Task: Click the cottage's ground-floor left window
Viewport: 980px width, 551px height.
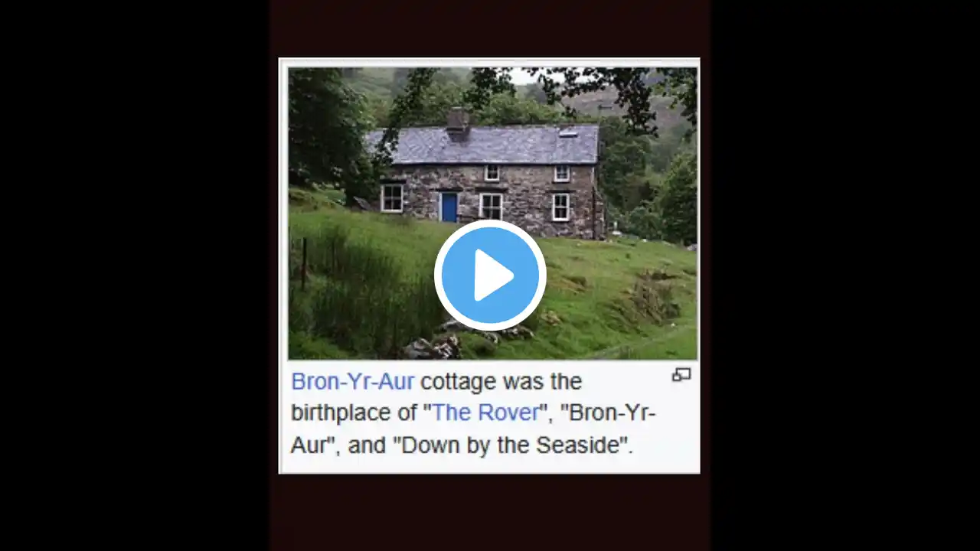Action: pyautogui.click(x=392, y=198)
